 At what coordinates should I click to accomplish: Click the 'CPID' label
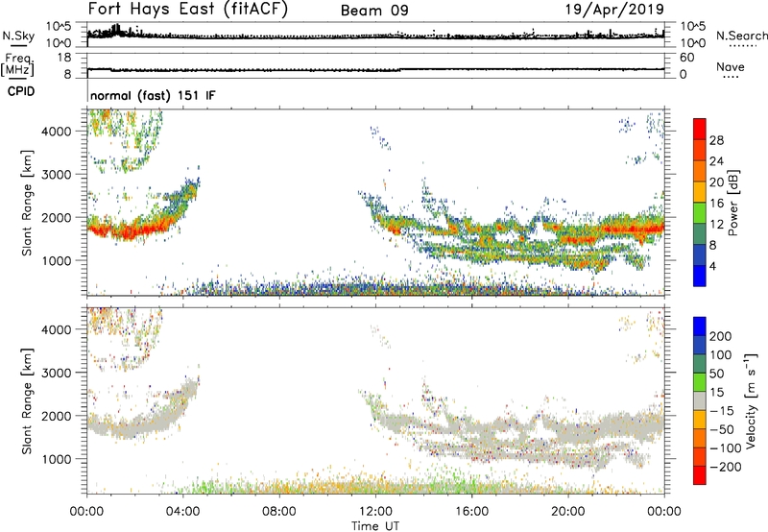(x=21, y=91)
